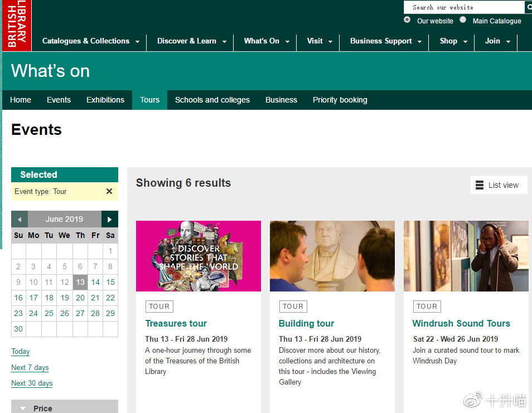
Task: Open the Exhibitions tab
Action: [x=105, y=100]
